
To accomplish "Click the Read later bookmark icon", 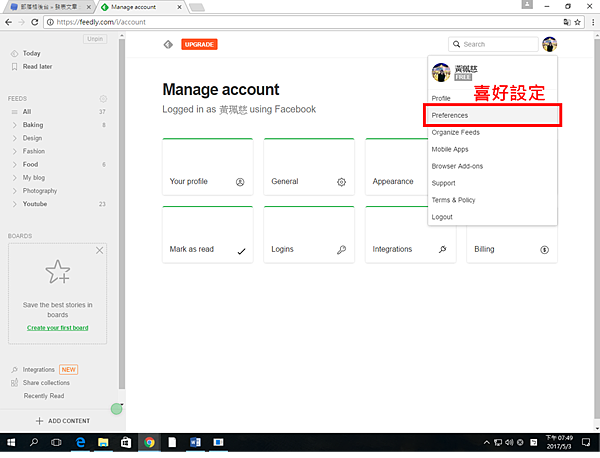I will click(x=15, y=67).
